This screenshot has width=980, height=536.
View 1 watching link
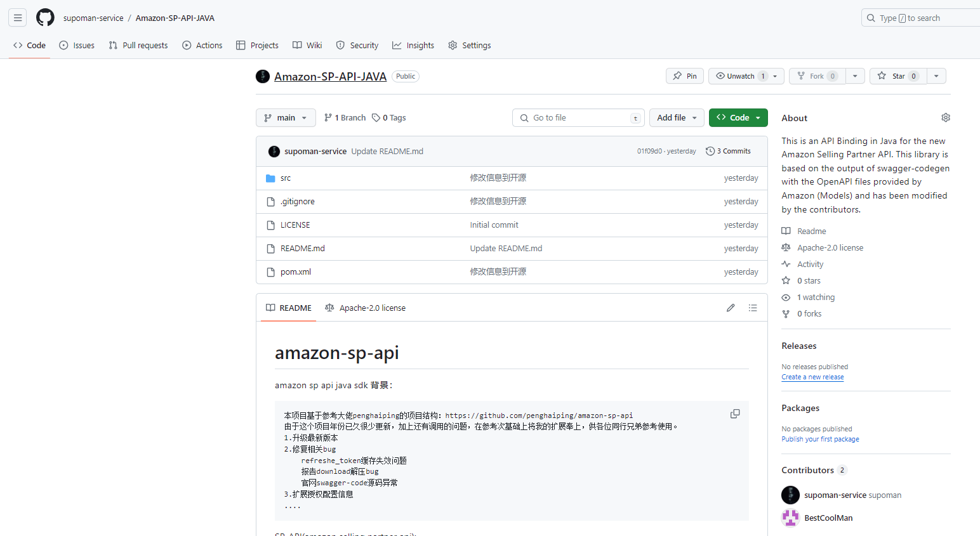coord(809,297)
